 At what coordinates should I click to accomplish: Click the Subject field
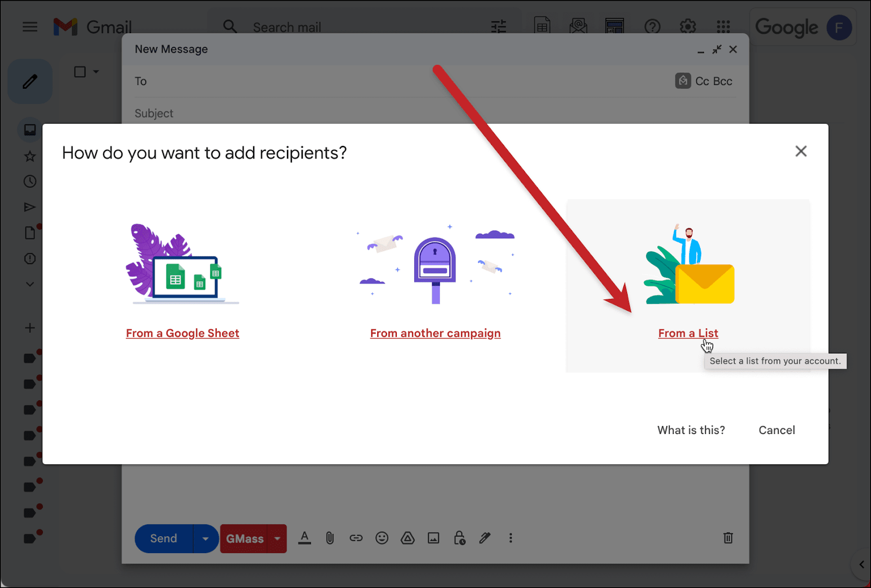[435, 113]
